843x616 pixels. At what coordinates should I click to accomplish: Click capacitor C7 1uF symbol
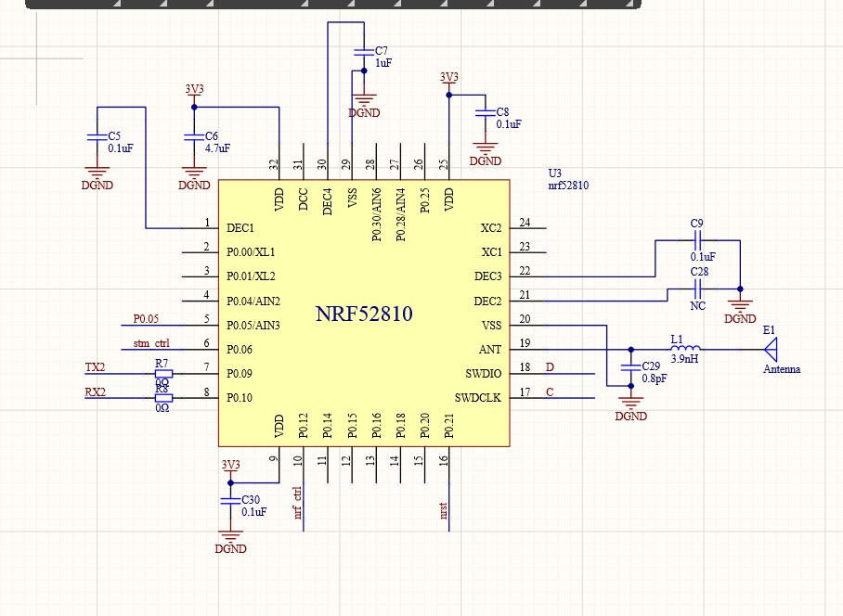(364, 53)
